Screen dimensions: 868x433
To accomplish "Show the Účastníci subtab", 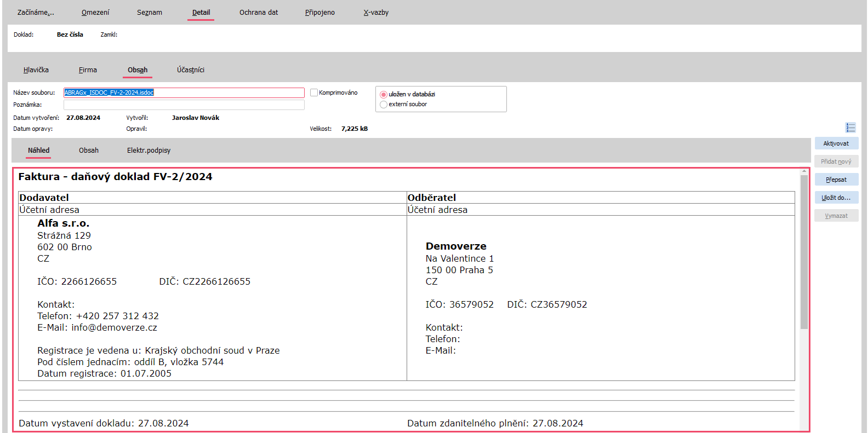I will pos(191,70).
